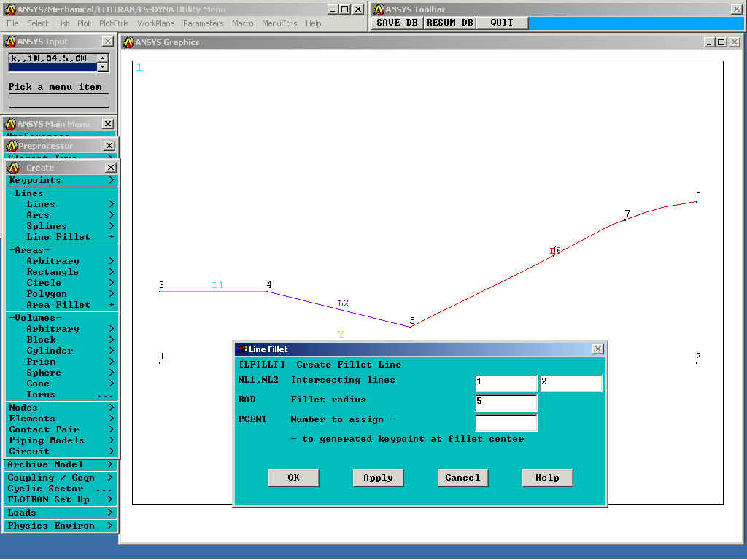Click OK in Line Fillet dialog
The width and height of the screenshot is (747, 560).
293,478
